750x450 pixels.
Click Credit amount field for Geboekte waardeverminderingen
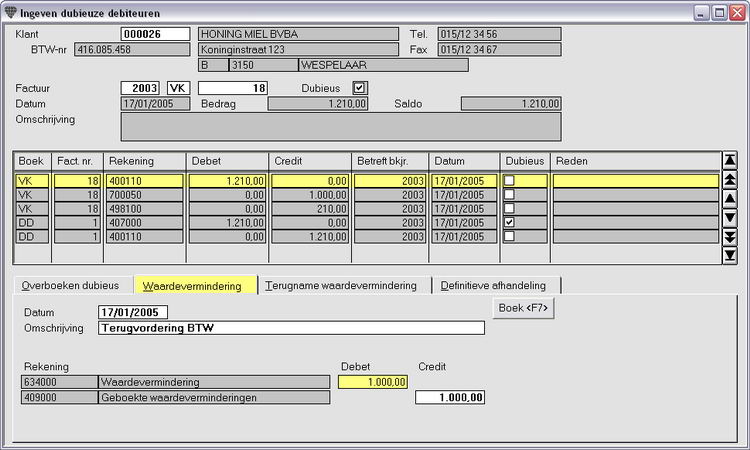[450, 397]
